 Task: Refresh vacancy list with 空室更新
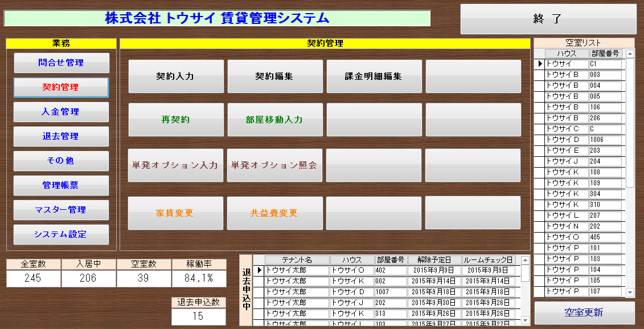pyautogui.click(x=584, y=313)
